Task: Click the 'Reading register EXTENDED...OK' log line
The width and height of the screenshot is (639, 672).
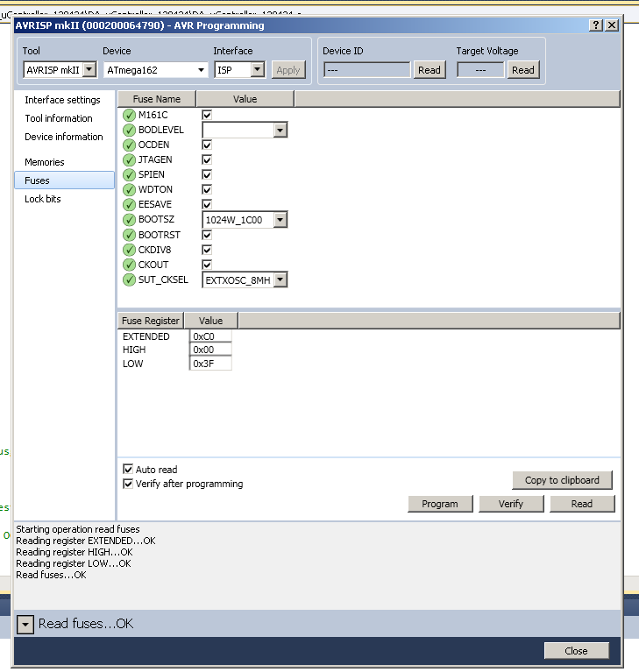Action: pos(86,541)
